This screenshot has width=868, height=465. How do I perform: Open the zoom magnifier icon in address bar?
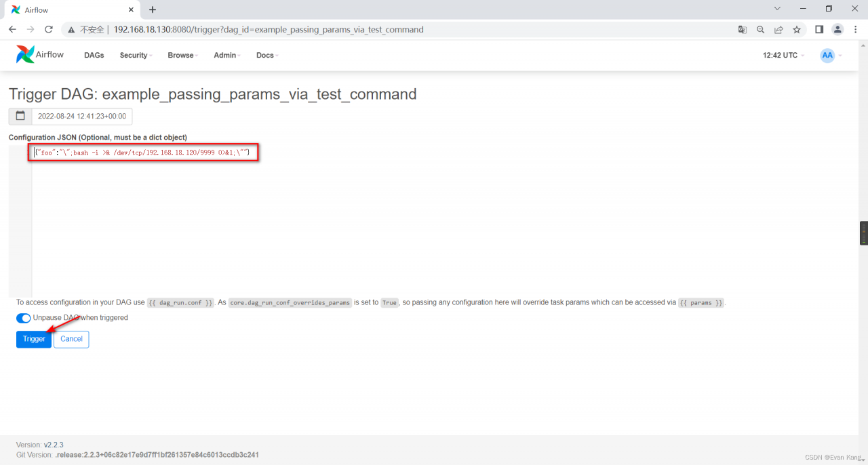coord(761,30)
